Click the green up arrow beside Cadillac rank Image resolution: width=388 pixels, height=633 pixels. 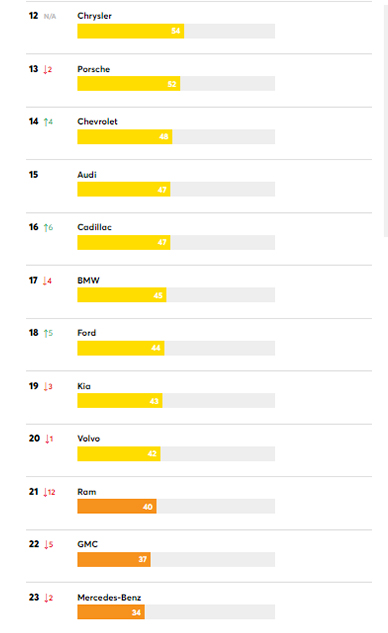(48, 228)
